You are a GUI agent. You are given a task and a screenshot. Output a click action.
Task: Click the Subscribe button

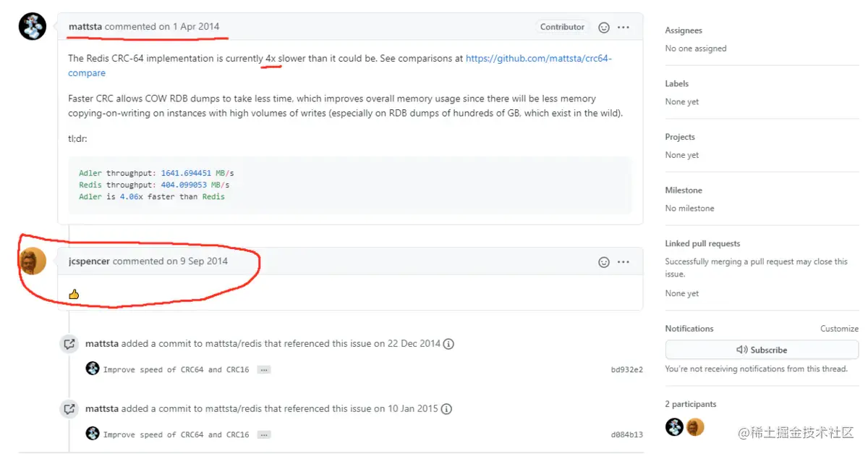(x=762, y=350)
